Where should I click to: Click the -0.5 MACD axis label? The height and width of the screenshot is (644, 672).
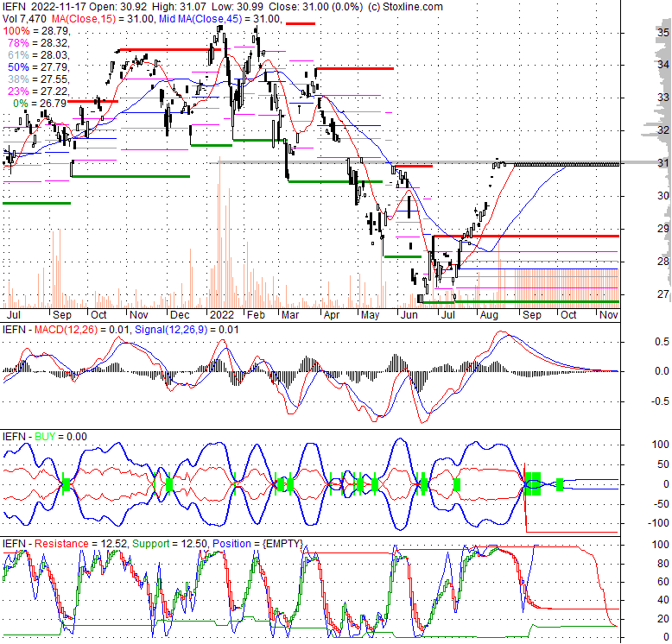[660, 401]
